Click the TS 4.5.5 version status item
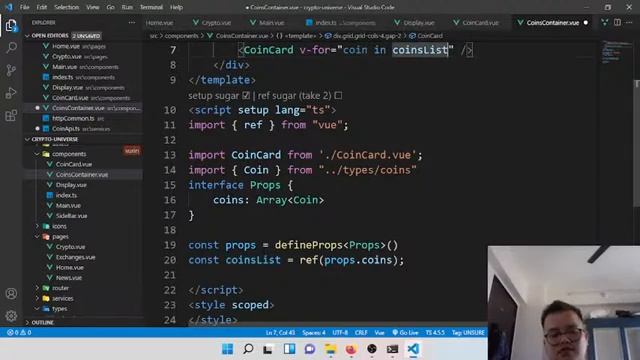 (x=435, y=333)
